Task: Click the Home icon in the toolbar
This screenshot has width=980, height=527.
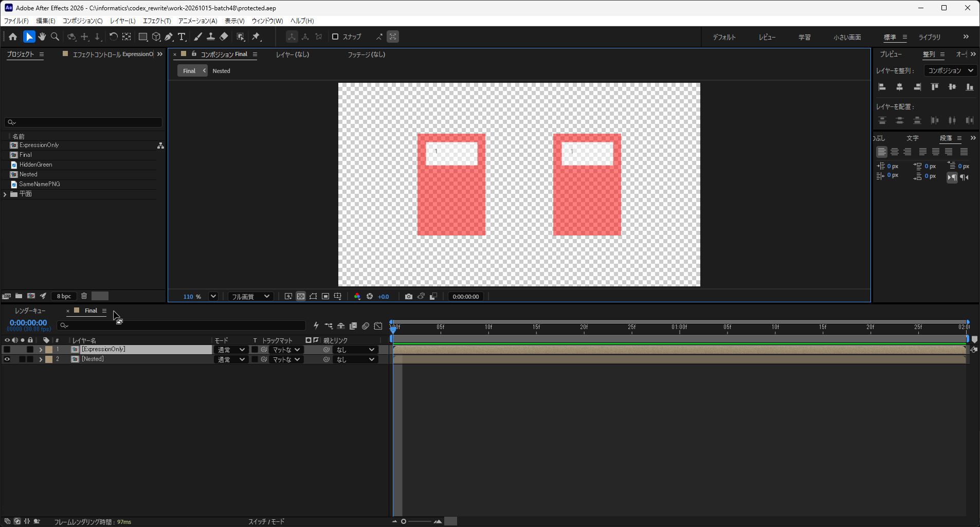Action: [13, 37]
